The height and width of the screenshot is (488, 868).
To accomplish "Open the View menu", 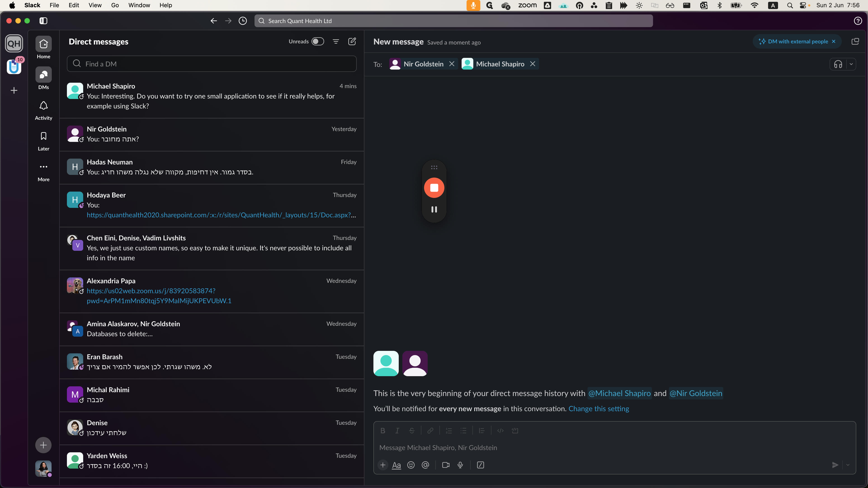I will (95, 5).
